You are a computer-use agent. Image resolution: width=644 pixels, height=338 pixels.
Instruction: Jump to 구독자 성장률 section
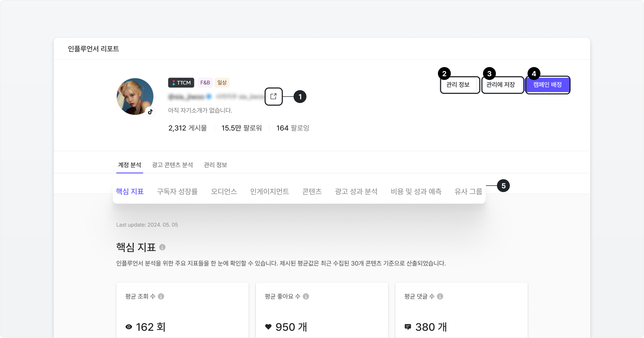tap(177, 192)
